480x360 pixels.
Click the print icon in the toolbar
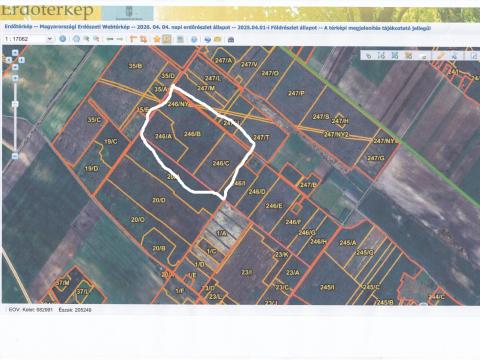point(231,40)
